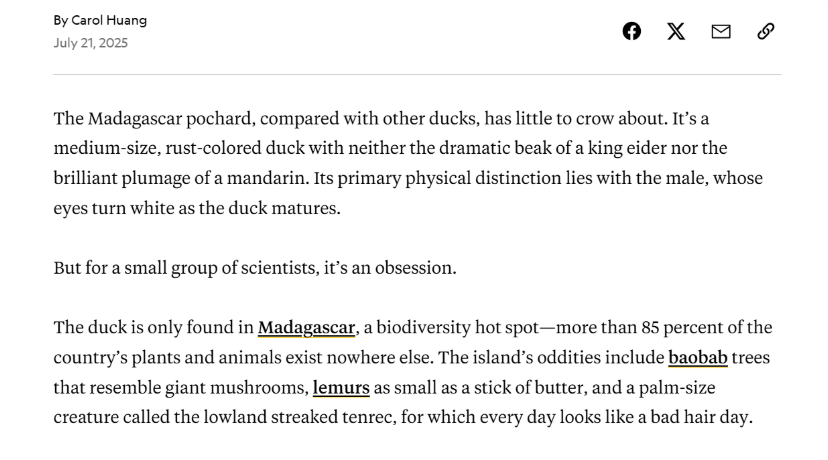The image size is (828, 460).
Task: Click author name Carol Huang
Action: click(x=109, y=20)
